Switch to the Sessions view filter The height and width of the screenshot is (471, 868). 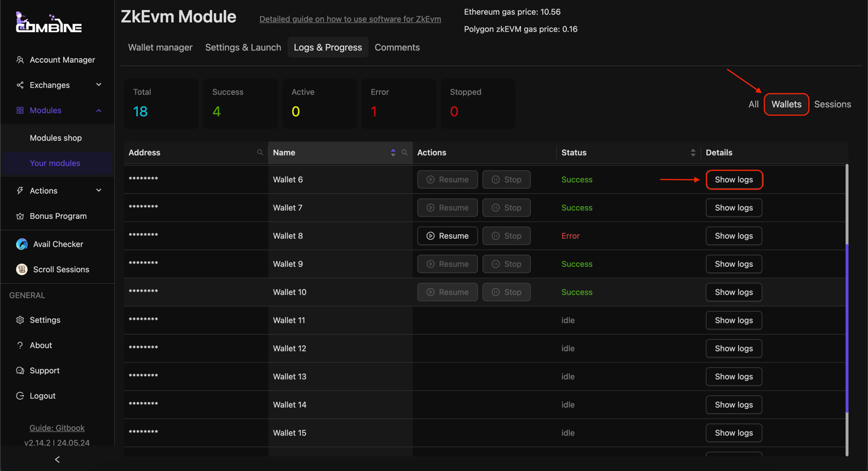(x=832, y=105)
